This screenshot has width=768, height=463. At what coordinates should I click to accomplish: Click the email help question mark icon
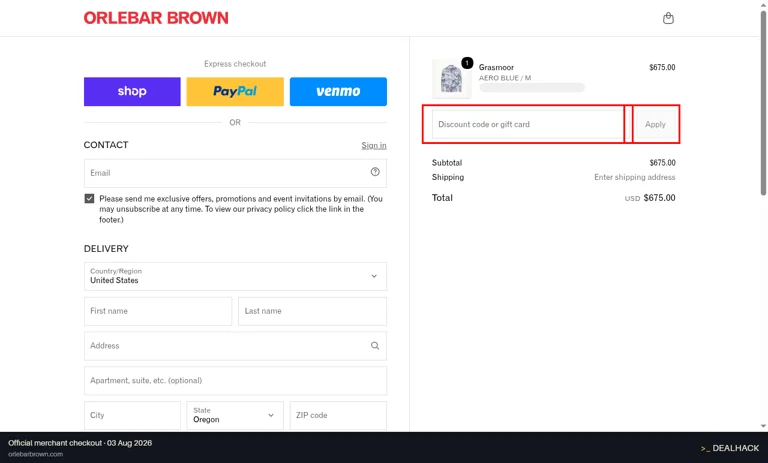(x=375, y=171)
